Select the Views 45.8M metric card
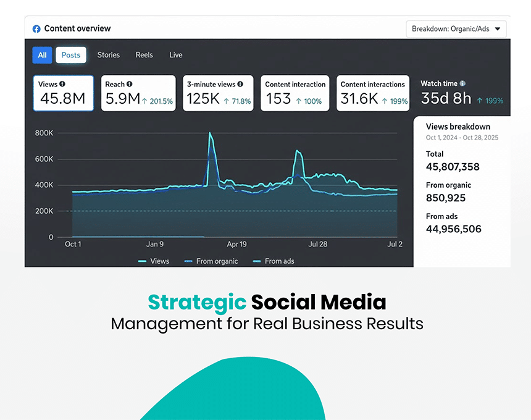 (63, 93)
